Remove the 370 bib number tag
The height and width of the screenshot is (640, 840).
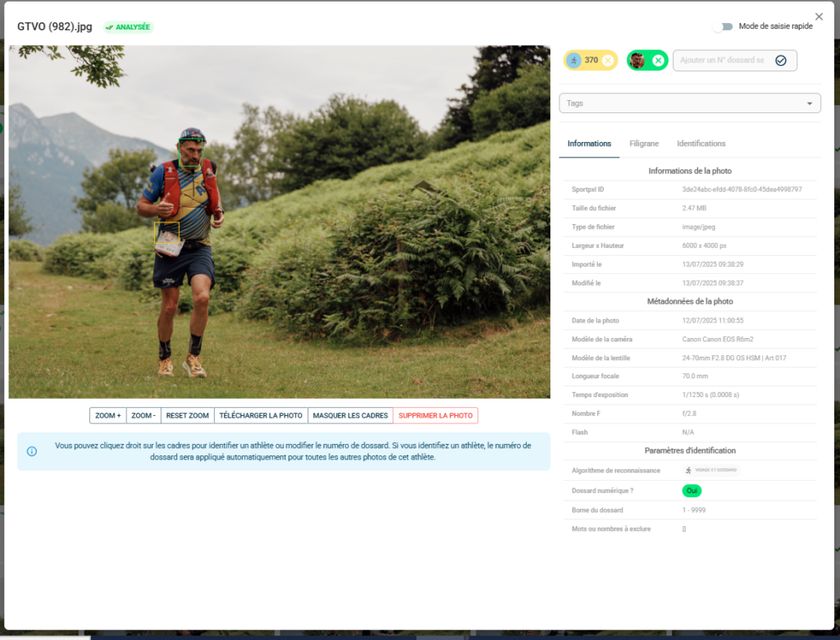pos(608,61)
